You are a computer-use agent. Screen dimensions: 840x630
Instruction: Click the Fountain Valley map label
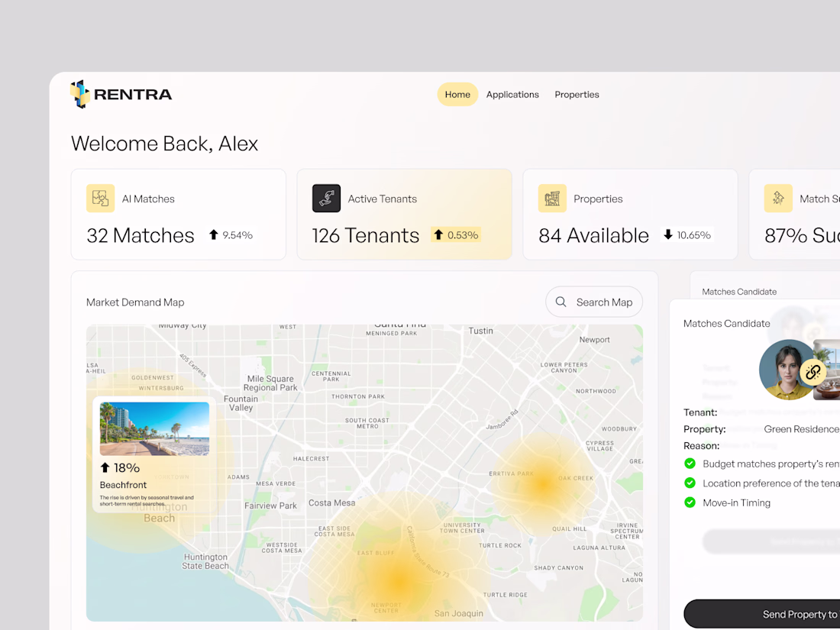click(x=241, y=403)
